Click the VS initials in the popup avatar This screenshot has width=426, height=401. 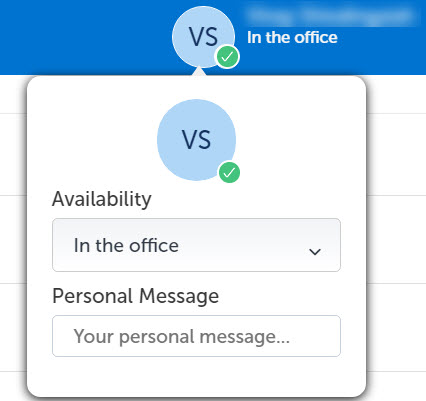tap(196, 140)
